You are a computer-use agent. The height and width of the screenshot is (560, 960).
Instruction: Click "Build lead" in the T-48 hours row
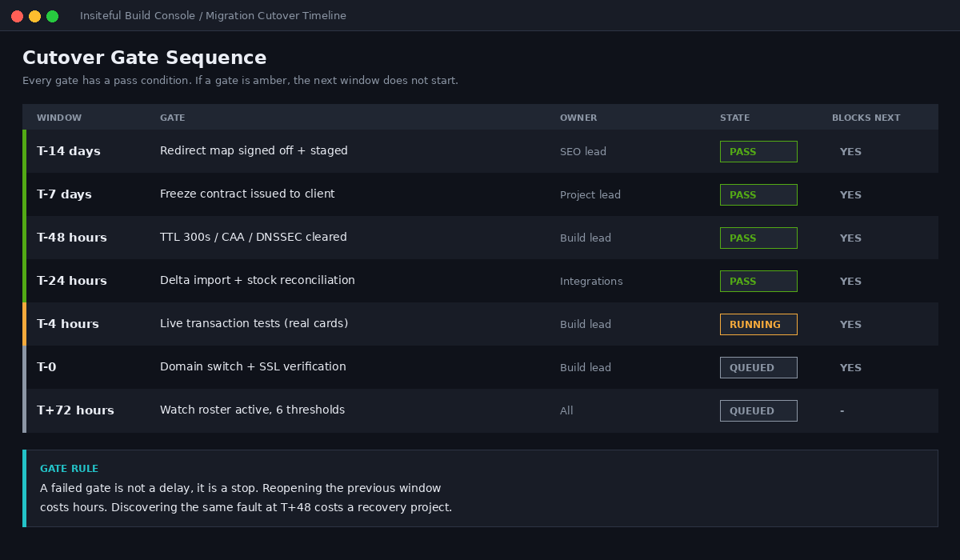click(x=586, y=238)
